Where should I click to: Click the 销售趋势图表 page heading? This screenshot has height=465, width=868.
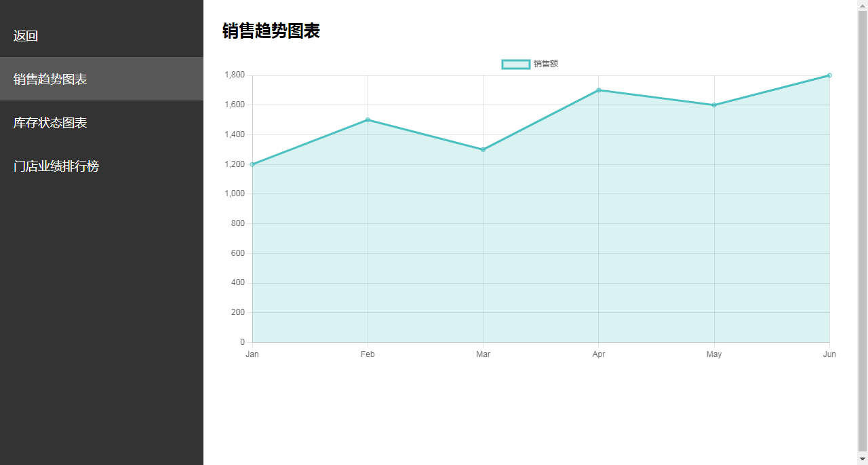pyautogui.click(x=271, y=31)
